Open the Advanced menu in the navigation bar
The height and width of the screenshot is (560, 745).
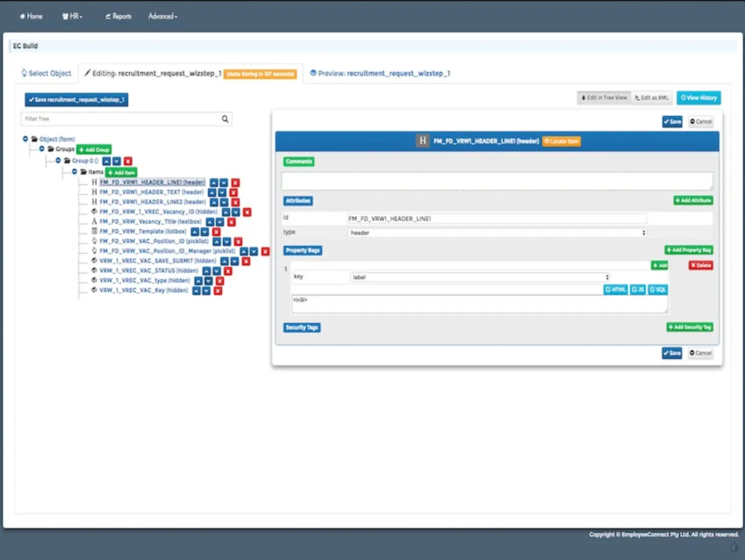point(161,16)
